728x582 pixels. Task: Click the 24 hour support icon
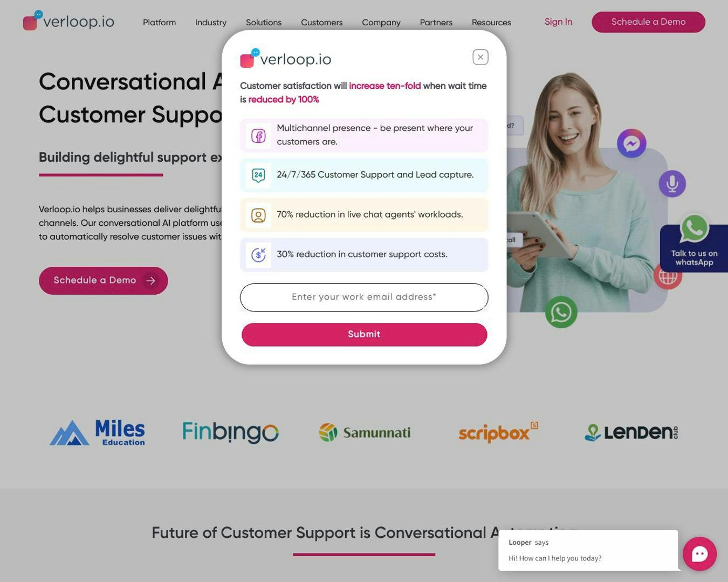258,175
